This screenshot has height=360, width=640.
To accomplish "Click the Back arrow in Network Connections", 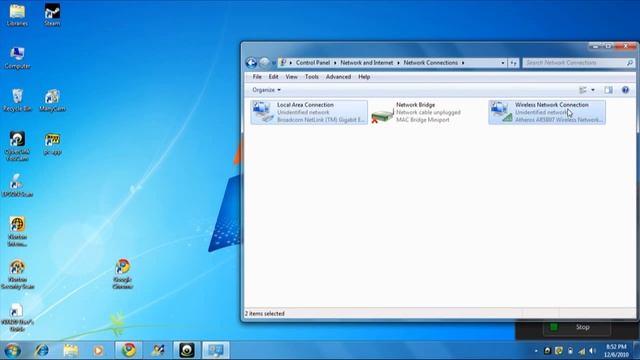I will pos(251,62).
